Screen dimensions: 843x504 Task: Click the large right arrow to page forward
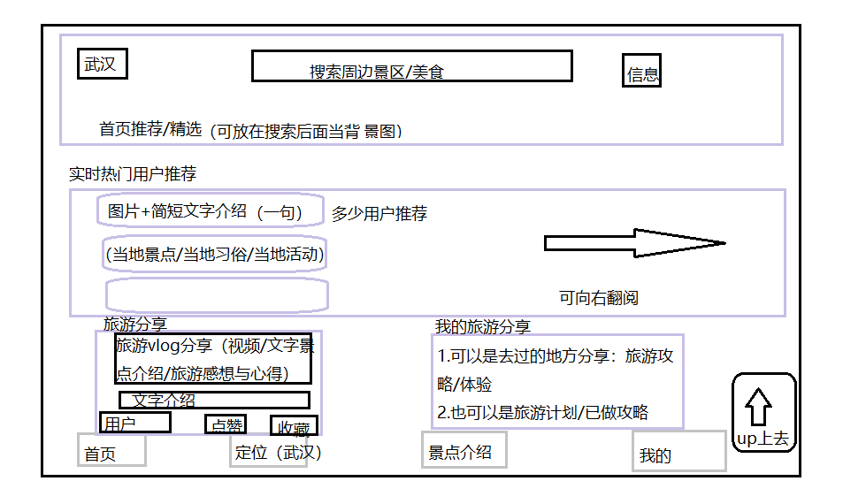[634, 243]
